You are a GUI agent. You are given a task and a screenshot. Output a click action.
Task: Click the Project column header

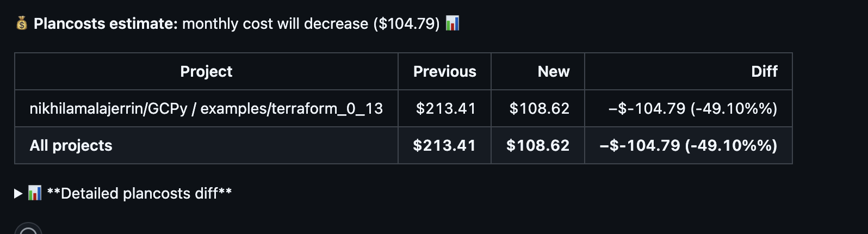tap(206, 71)
